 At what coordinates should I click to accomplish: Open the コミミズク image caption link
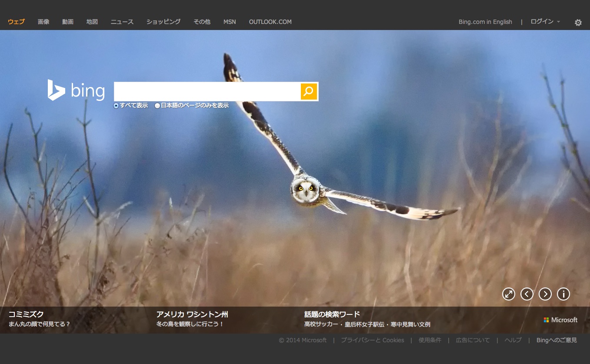tap(26, 314)
